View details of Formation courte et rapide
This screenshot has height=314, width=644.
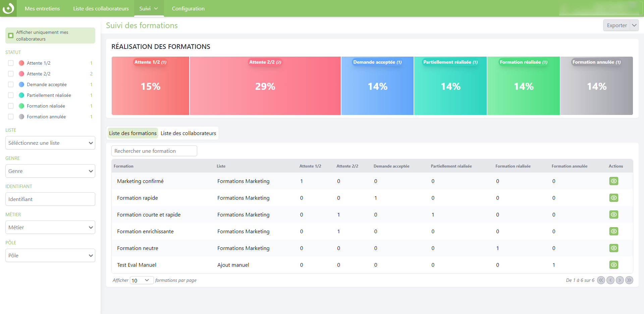(613, 214)
